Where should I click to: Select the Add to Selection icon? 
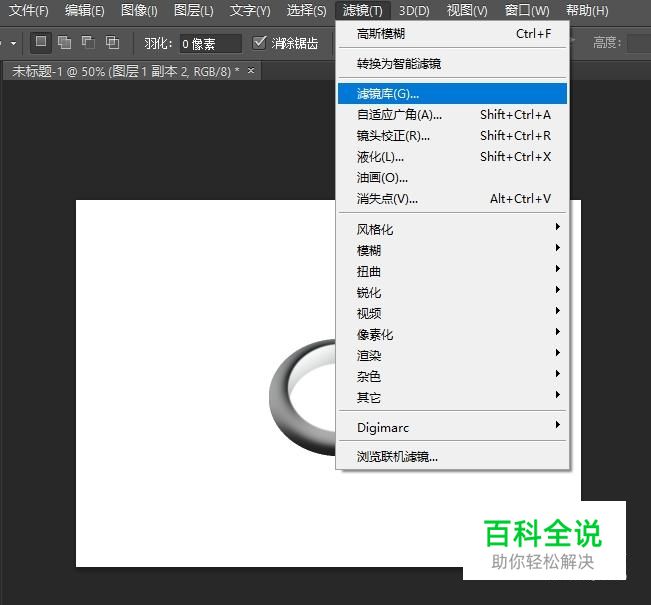tap(64, 42)
